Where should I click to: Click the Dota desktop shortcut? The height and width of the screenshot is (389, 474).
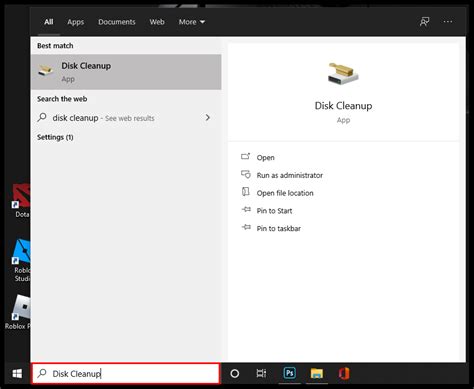tap(21, 200)
